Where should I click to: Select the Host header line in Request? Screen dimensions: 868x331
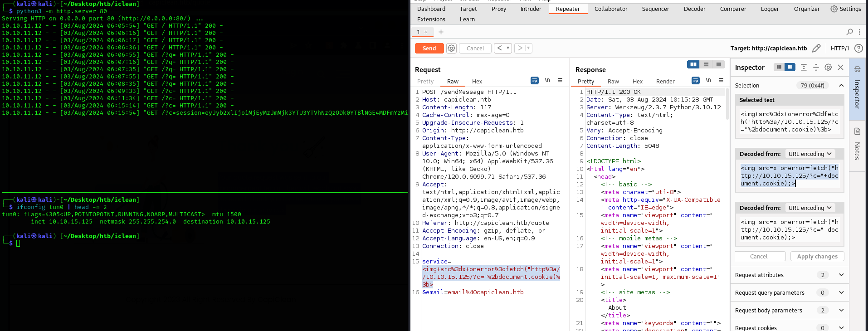click(x=456, y=99)
